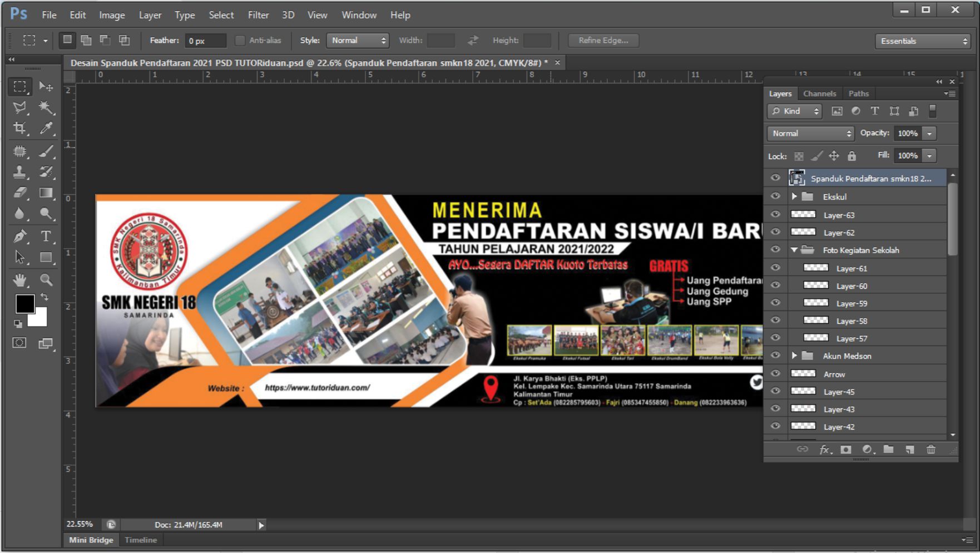
Task: Create a new layer with the new layer icon
Action: (910, 450)
